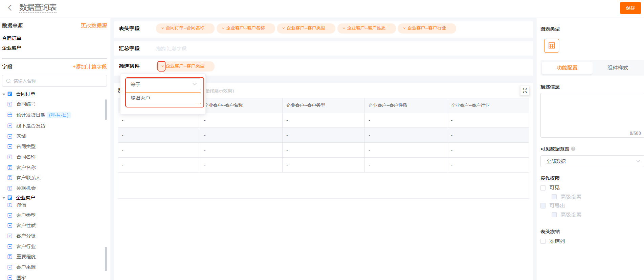The image size is (644, 280).
Task: Click the back arrow icon
Action: click(10, 8)
